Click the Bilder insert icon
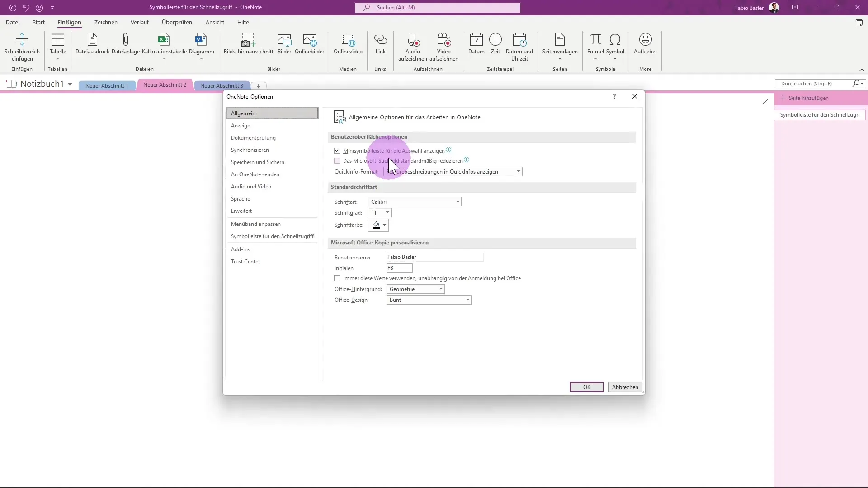The image size is (868, 488). coord(284,40)
